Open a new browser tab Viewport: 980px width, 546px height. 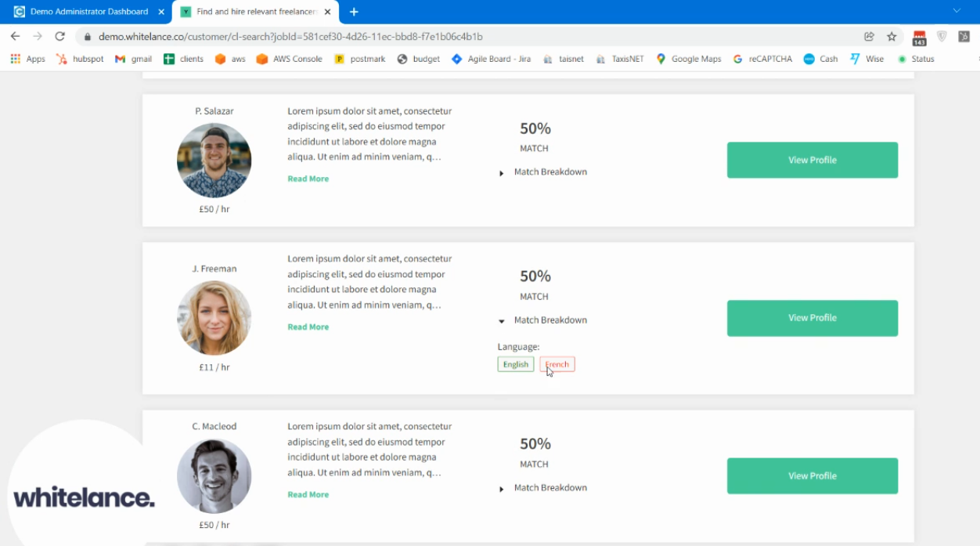click(354, 12)
